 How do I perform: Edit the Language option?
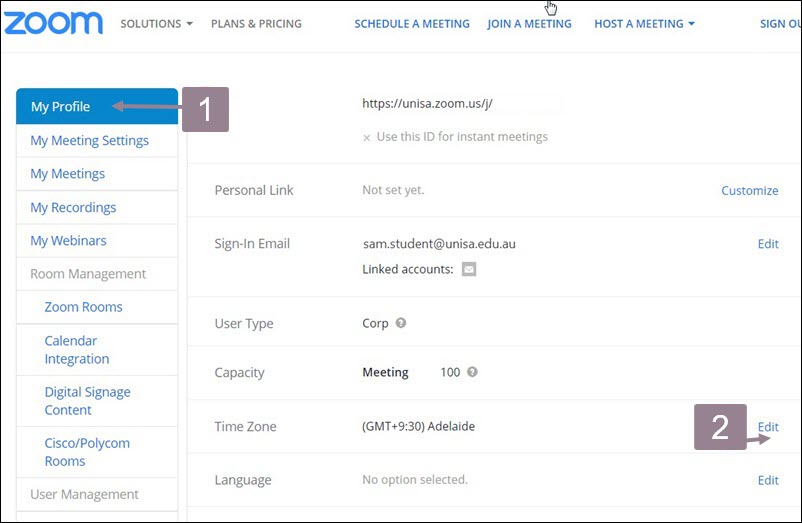point(767,480)
